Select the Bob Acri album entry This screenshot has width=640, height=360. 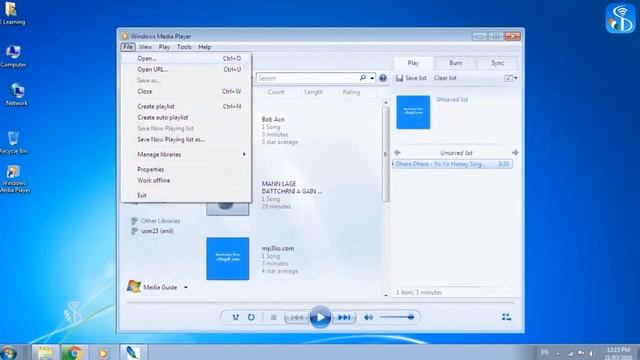273,119
